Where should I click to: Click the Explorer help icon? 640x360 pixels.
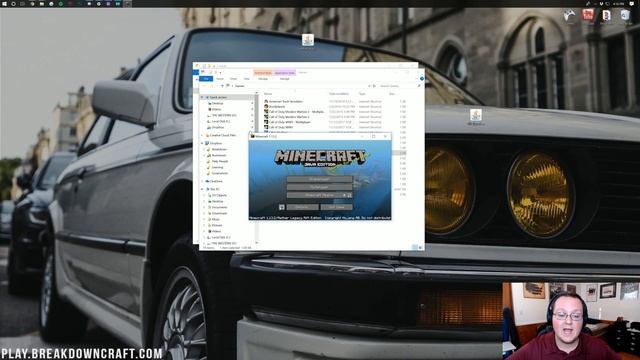(x=422, y=78)
